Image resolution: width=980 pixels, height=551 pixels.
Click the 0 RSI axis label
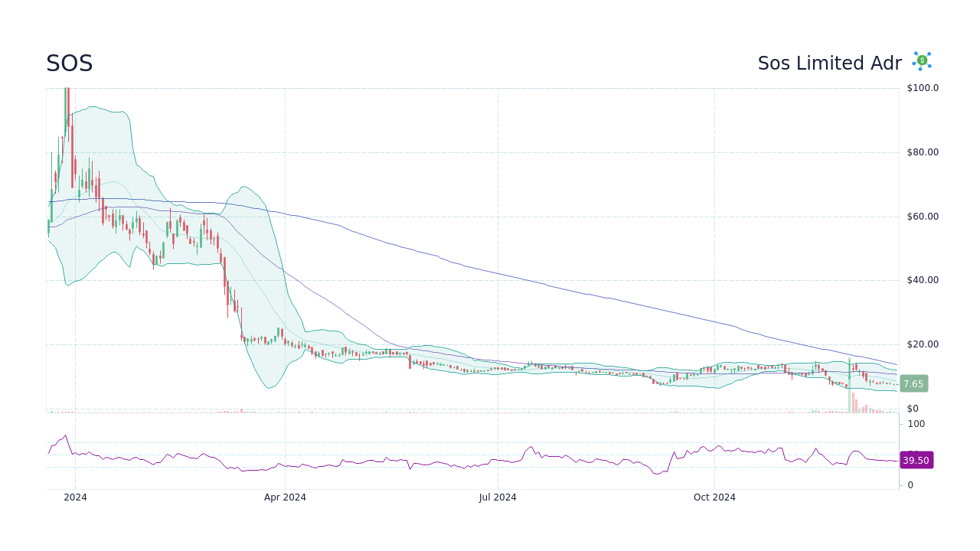tap(910, 485)
